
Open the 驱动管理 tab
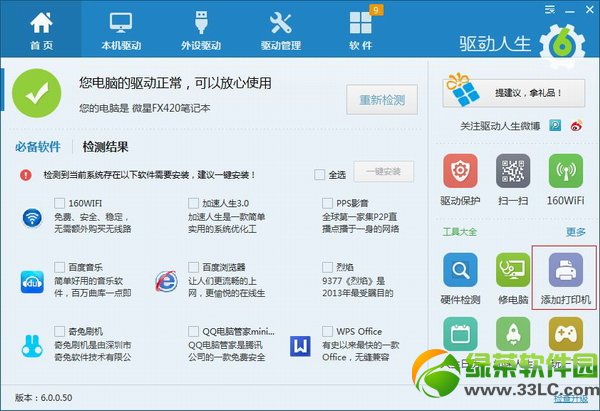[281, 30]
